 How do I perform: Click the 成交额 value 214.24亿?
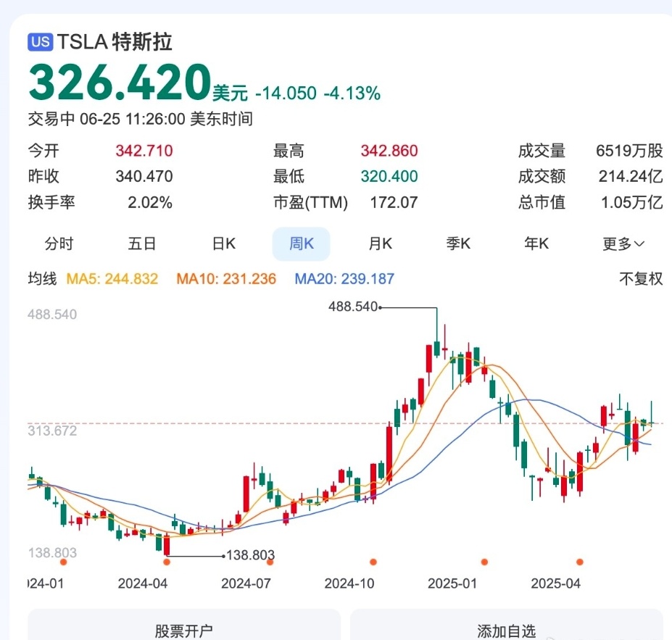pos(631,176)
